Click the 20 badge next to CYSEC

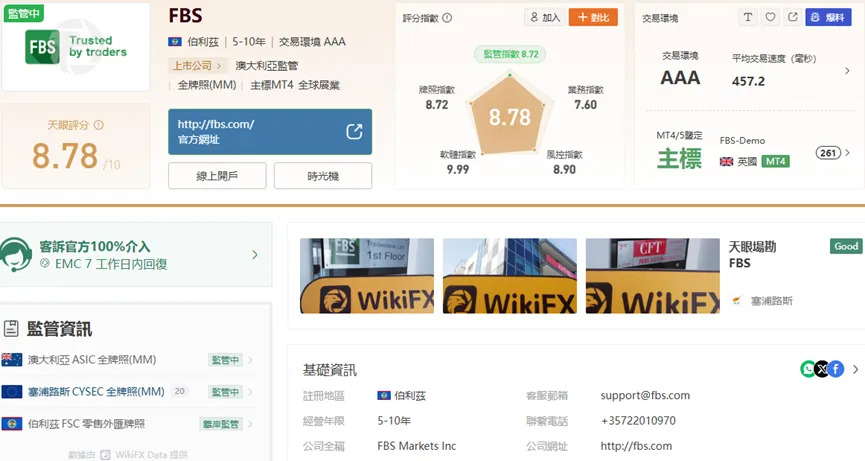click(179, 391)
